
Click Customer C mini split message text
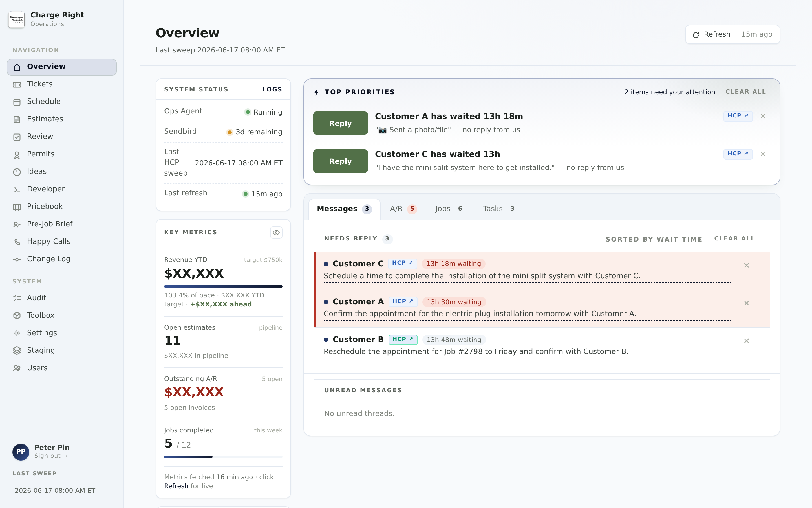482,276
